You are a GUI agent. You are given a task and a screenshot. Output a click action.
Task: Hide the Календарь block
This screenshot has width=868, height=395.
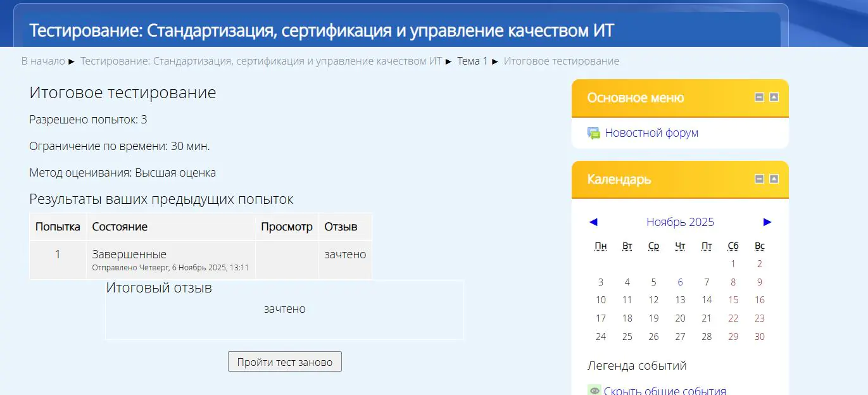tap(760, 179)
